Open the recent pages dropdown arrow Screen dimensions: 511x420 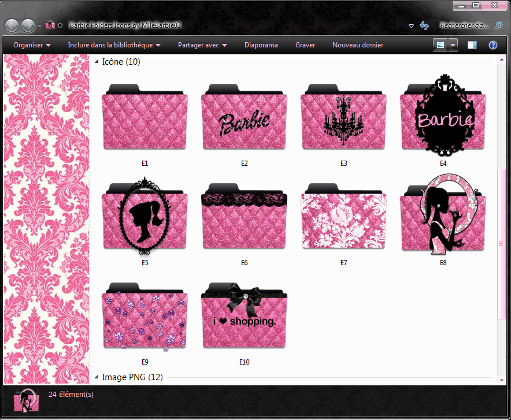pyautogui.click(x=40, y=26)
